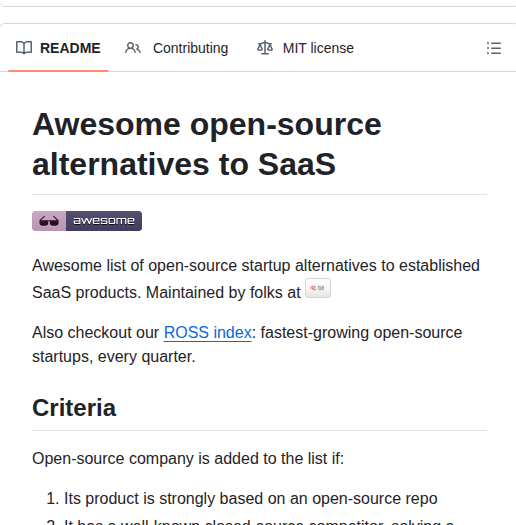
Task: Click 'Open-source company is added to the list if:'
Action: 188,458
